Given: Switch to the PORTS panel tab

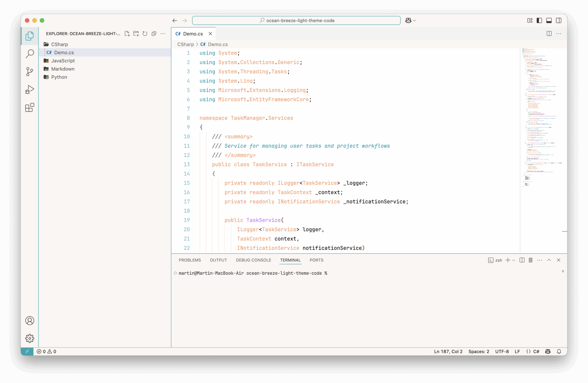Looking at the screenshot, I should [x=317, y=260].
